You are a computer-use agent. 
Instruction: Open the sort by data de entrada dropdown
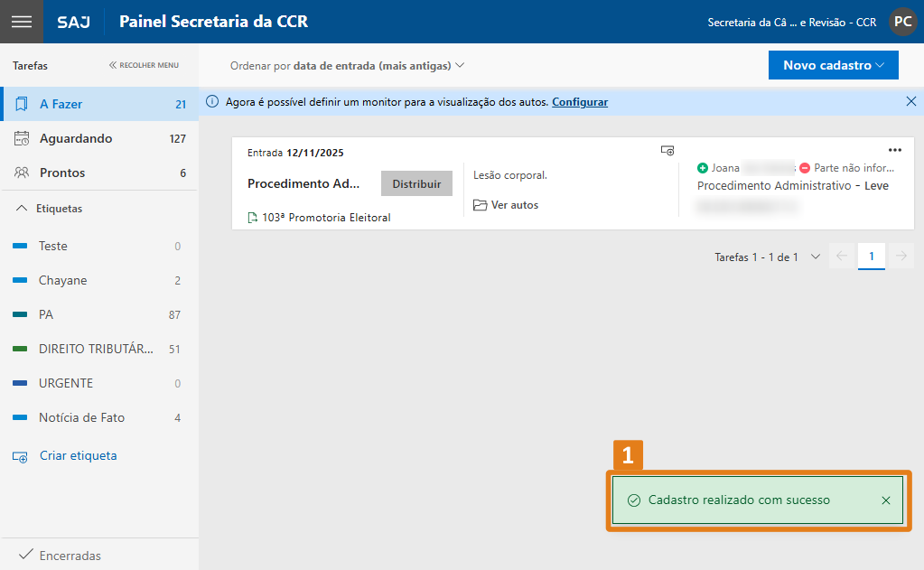coord(347,65)
